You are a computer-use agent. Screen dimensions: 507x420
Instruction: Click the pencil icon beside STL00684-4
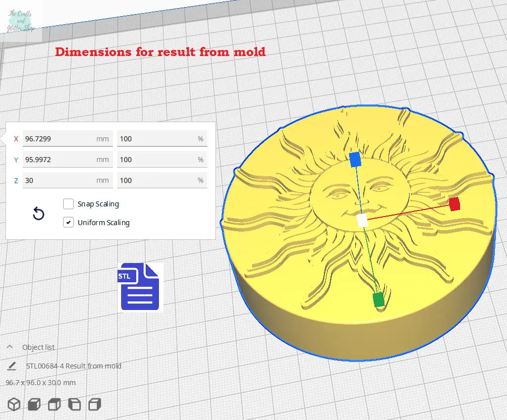tap(11, 365)
